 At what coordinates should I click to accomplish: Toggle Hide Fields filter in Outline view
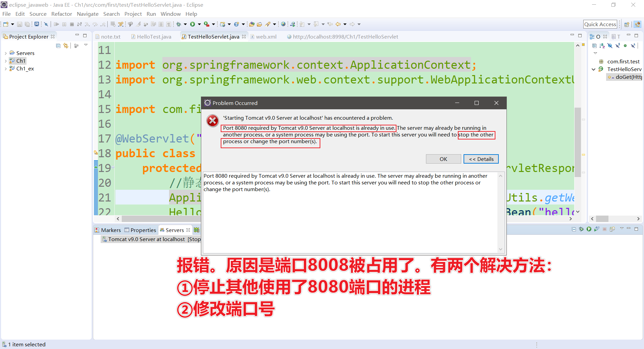(x=609, y=46)
